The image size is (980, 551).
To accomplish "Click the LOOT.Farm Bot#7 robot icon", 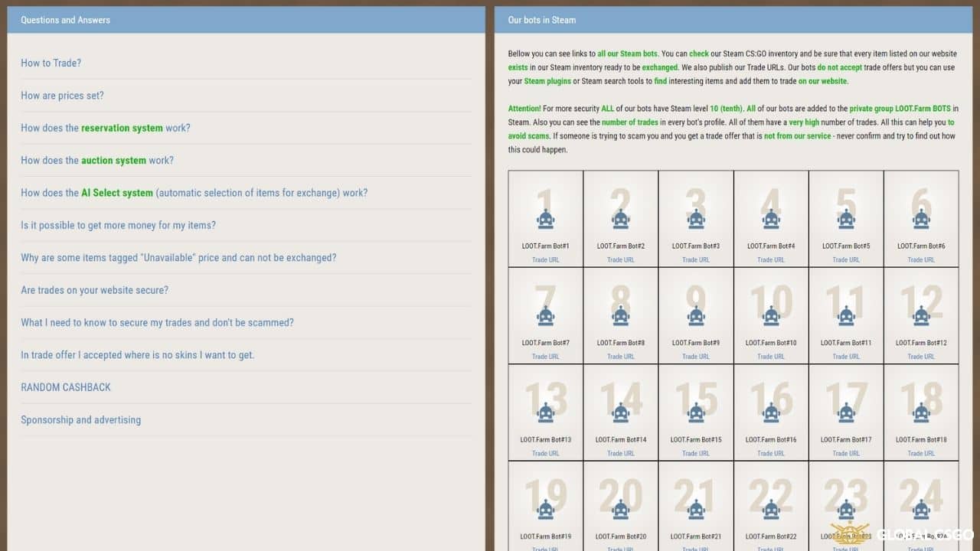I will tap(545, 316).
